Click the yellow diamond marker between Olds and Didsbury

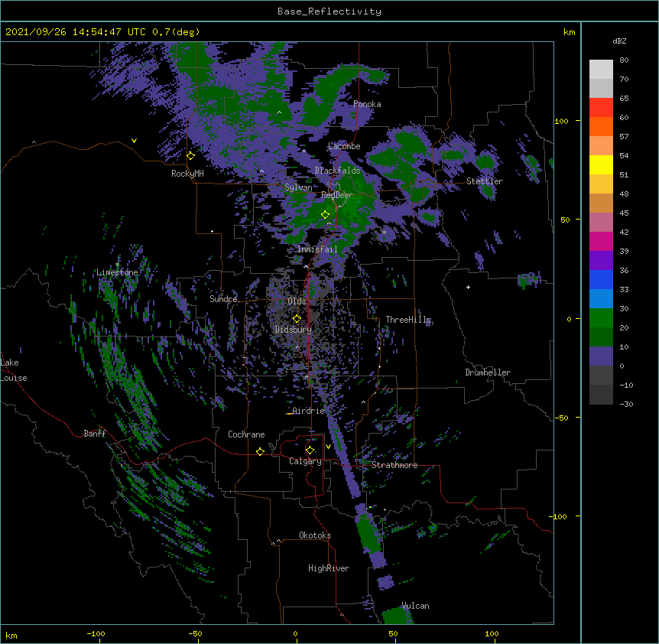tap(297, 319)
